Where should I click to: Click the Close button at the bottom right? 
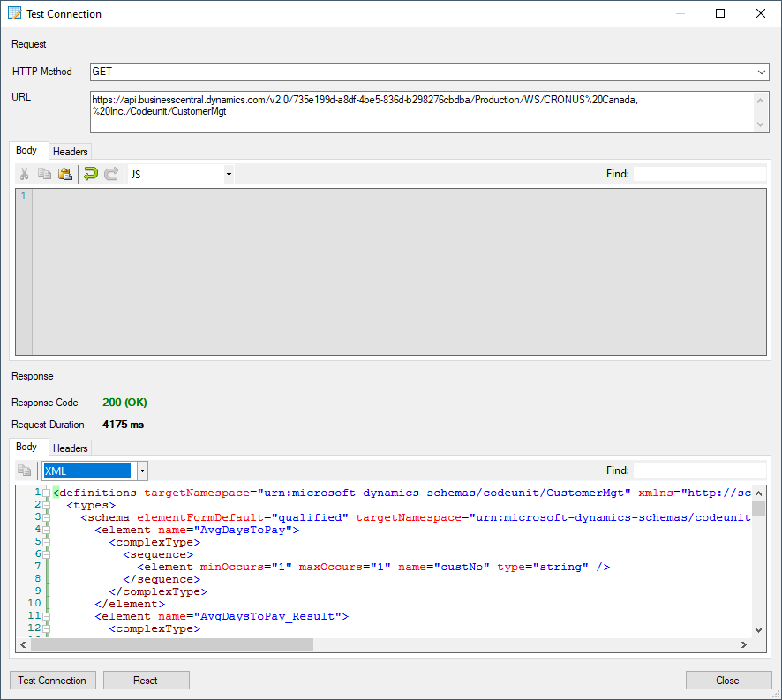728,680
